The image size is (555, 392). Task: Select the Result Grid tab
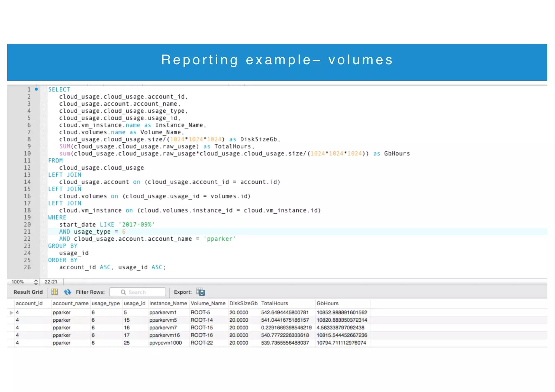(28, 292)
